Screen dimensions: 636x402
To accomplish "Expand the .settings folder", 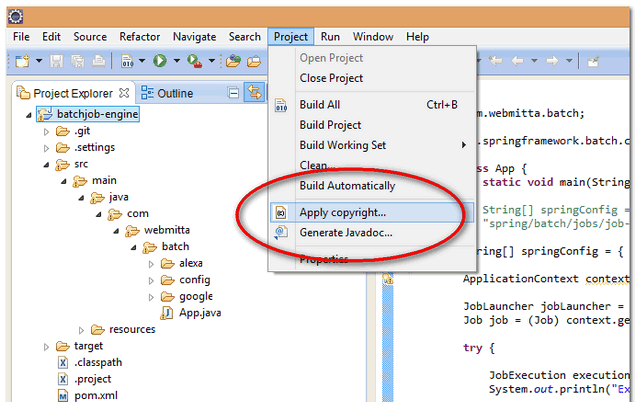I will pyautogui.click(x=46, y=148).
